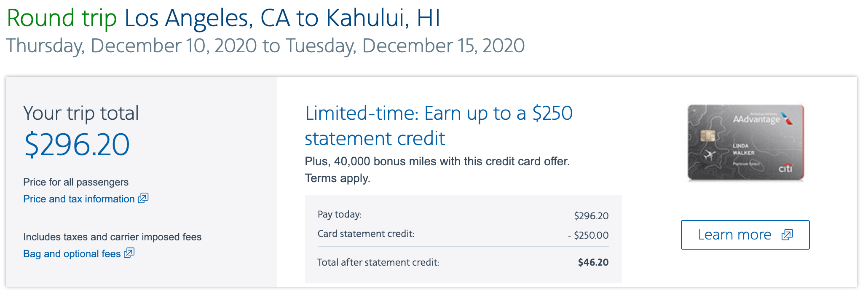
Task: Open the Bag and optional fees link
Action: 72,254
